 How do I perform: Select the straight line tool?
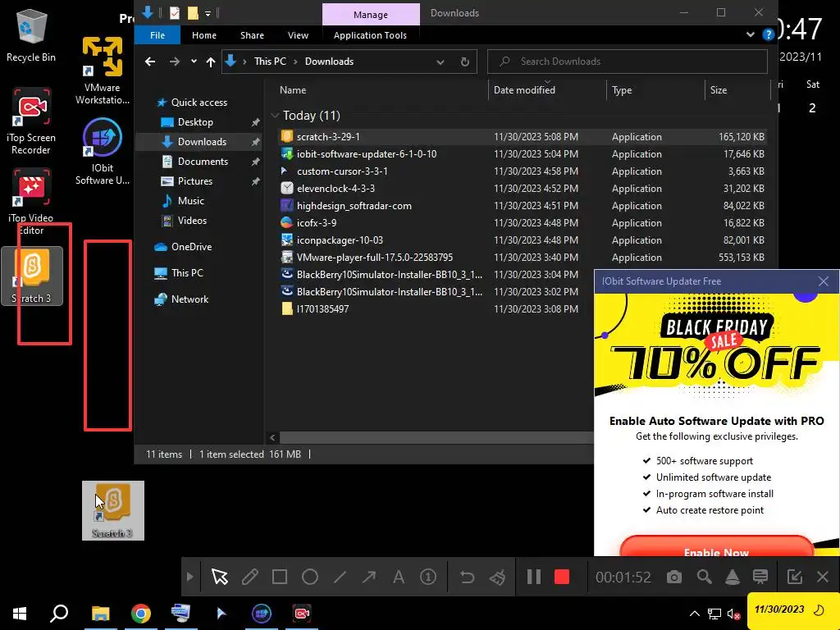pos(340,577)
